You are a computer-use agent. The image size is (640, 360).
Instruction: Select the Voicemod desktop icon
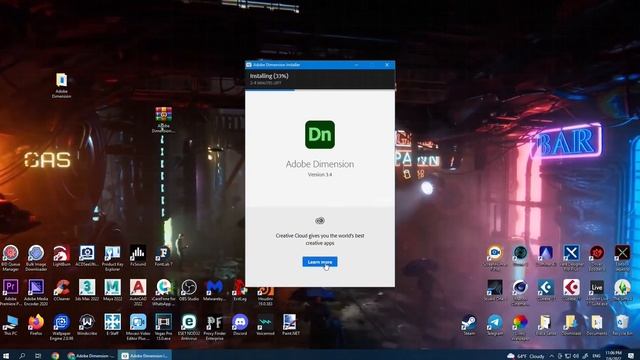pyautogui.click(x=265, y=325)
